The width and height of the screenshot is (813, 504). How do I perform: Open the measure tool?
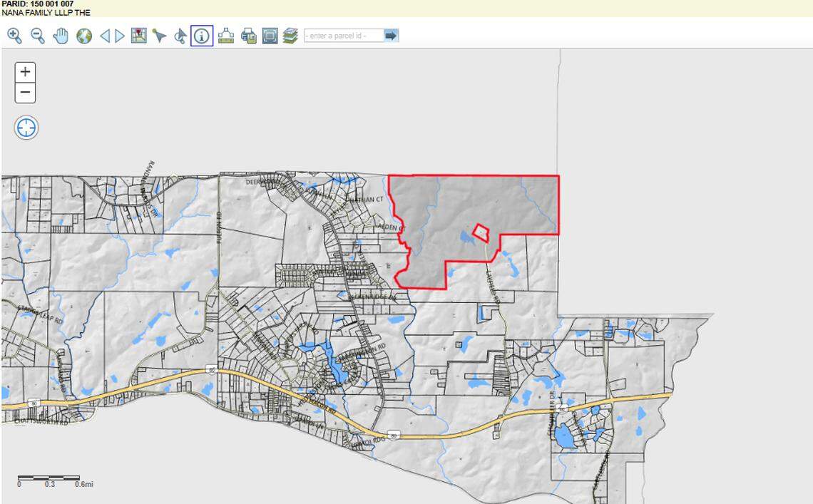(225, 35)
